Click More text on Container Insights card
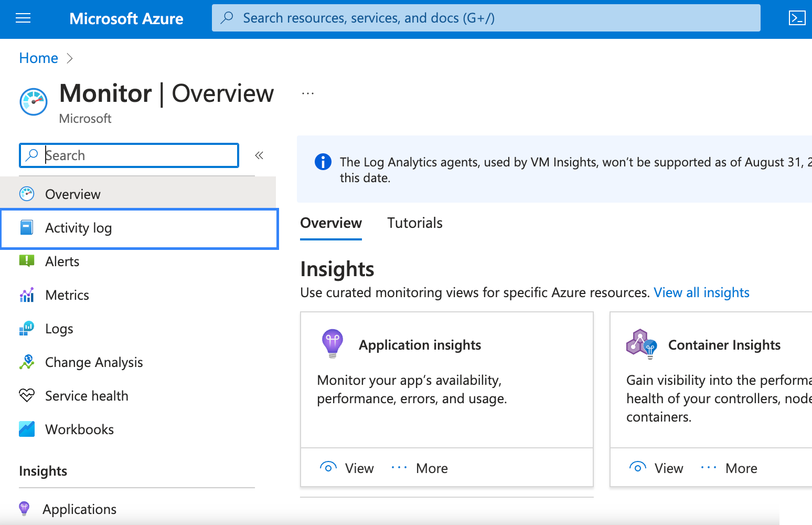812x525 pixels. (741, 468)
